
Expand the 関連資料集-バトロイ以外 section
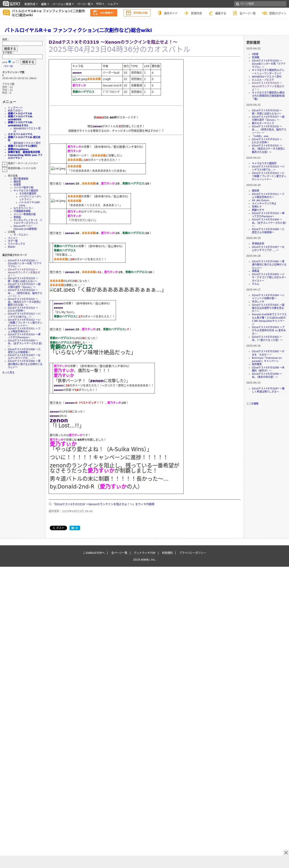(5, 169)
